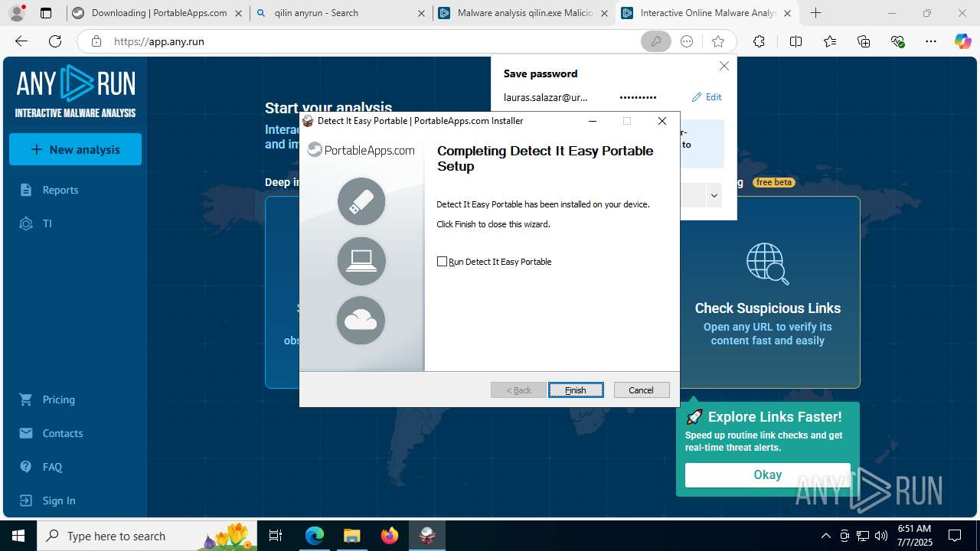The height and width of the screenshot is (551, 980).
Task: Show hidden system tray icons
Action: click(x=825, y=536)
